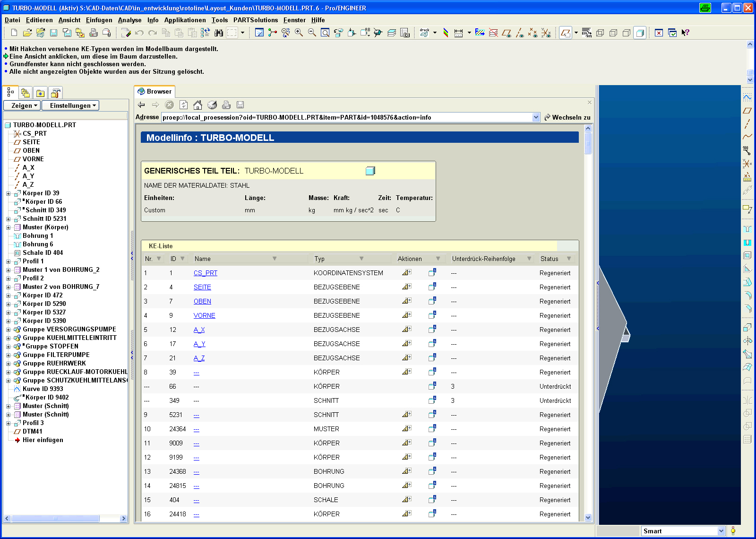
Task: Toggle datum planes display
Action: pyautogui.click(x=507, y=33)
